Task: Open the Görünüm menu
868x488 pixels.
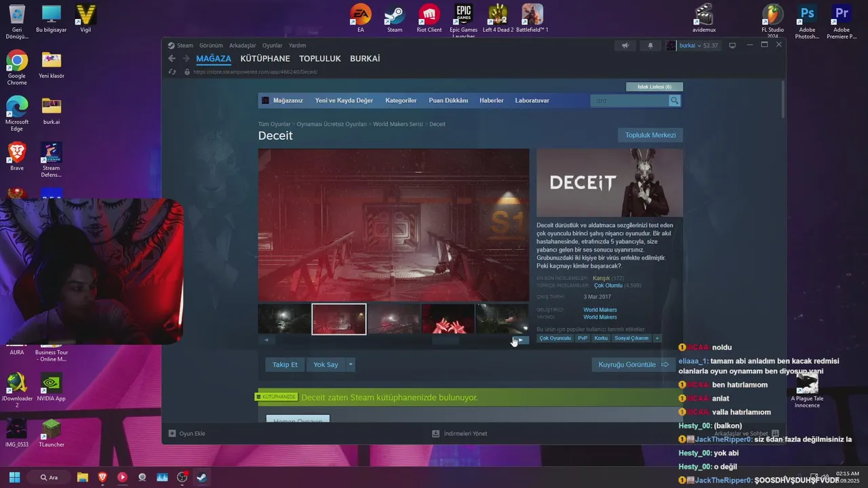Action: pos(211,45)
